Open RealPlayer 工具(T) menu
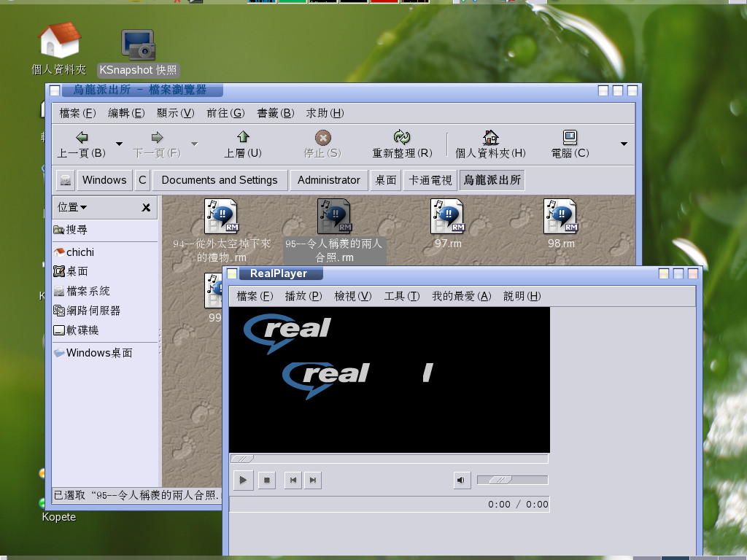Screen dimensions: 747x560 (x=402, y=296)
